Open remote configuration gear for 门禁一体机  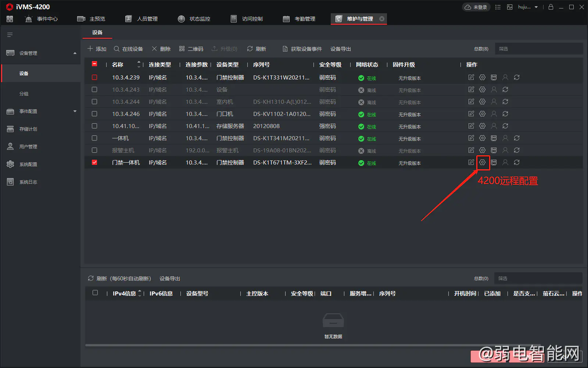point(483,162)
